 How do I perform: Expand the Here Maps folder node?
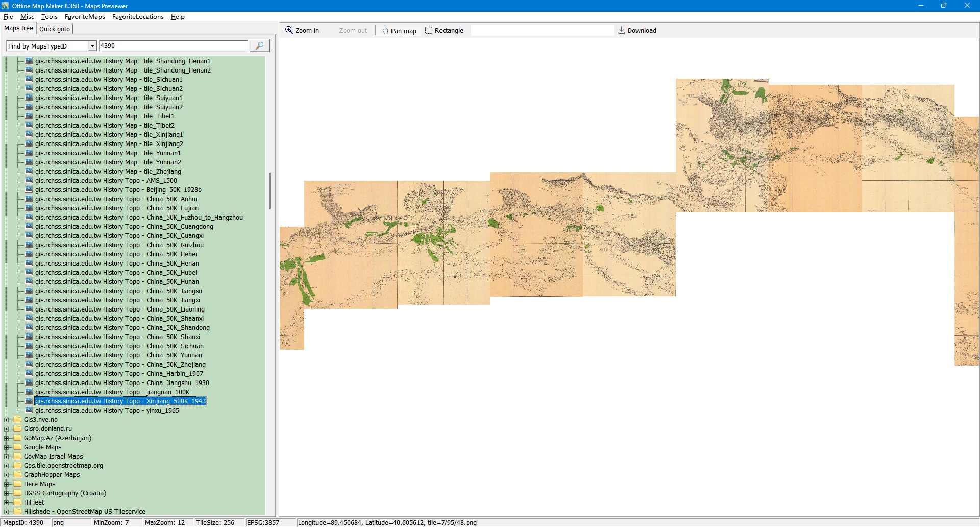click(7, 484)
